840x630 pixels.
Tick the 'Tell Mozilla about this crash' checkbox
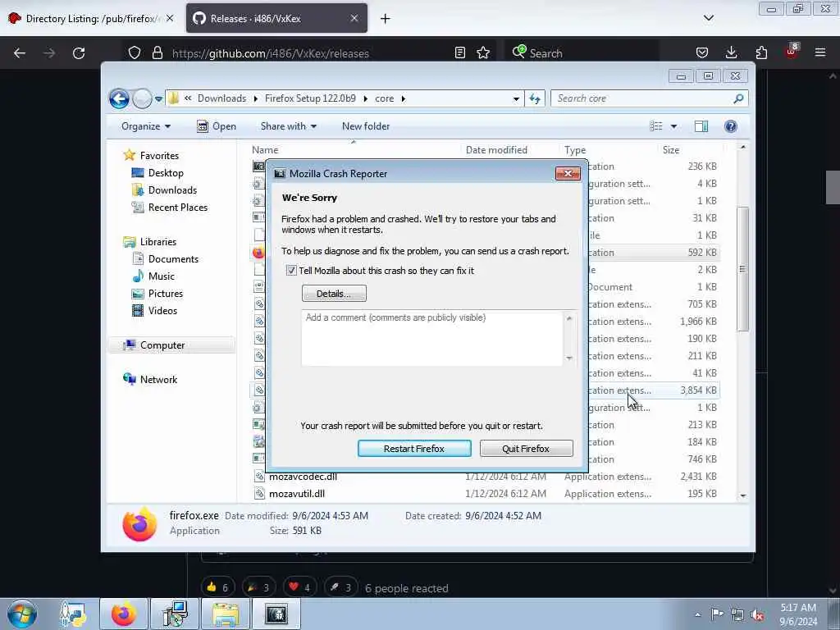point(291,271)
